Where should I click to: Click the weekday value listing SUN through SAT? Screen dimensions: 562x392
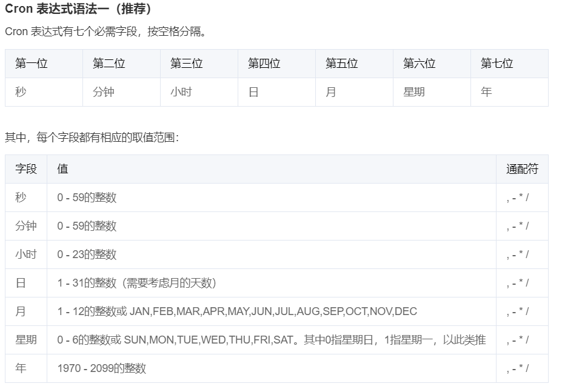coord(271,340)
